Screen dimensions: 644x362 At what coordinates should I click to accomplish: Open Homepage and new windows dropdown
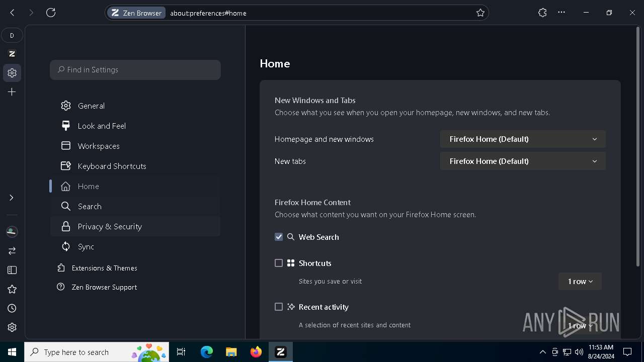(523, 139)
